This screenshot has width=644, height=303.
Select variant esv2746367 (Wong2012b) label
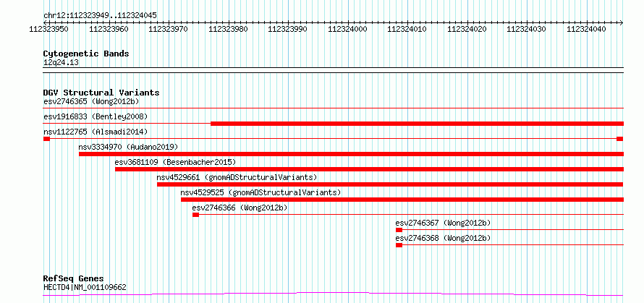coord(443,223)
